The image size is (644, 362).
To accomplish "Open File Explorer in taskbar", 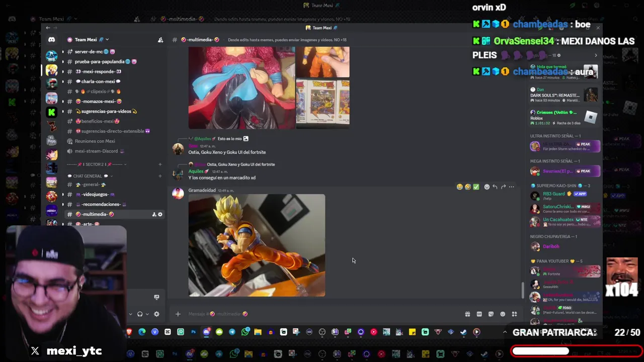I will [258, 332].
